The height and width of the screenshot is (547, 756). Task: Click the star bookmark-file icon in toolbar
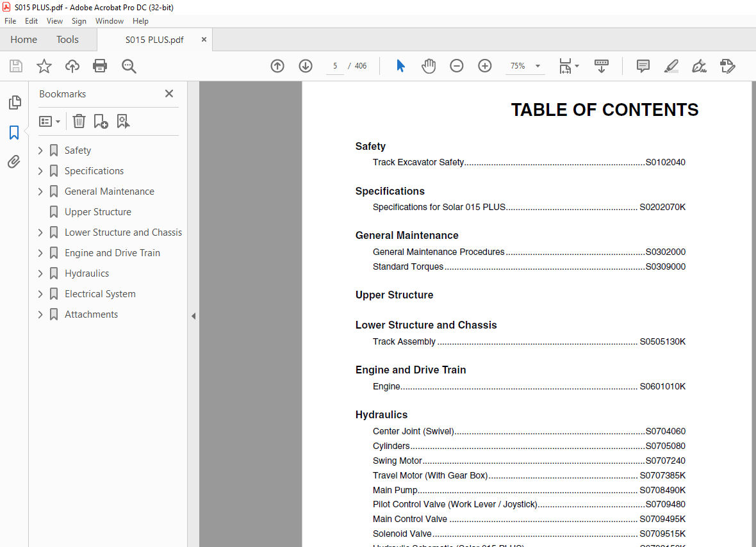[x=44, y=66]
